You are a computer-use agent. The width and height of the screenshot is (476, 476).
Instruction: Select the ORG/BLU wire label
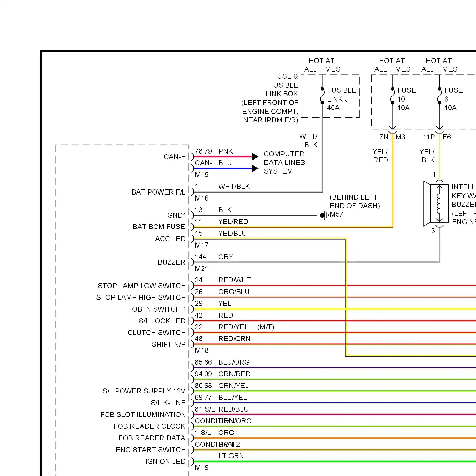234,292
